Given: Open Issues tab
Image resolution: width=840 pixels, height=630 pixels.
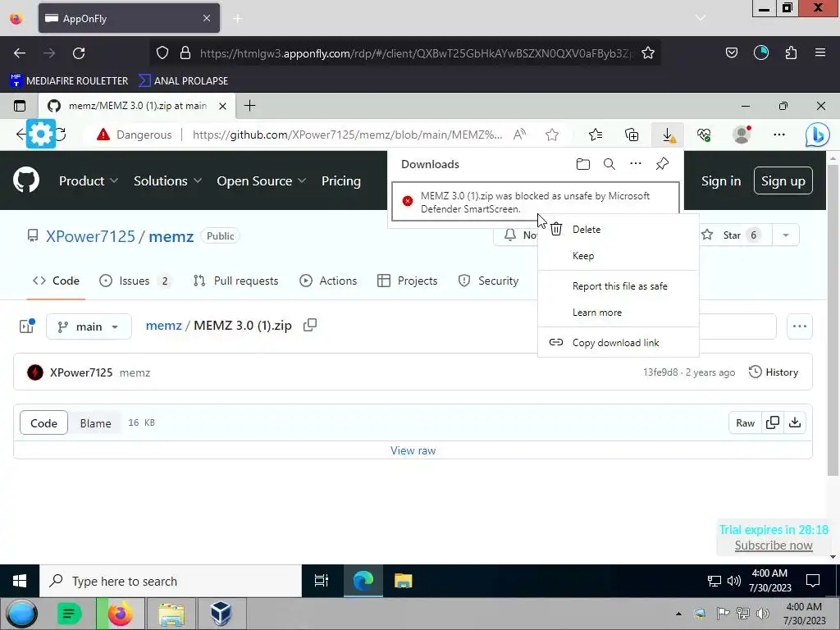Looking at the screenshot, I should coord(135,281).
